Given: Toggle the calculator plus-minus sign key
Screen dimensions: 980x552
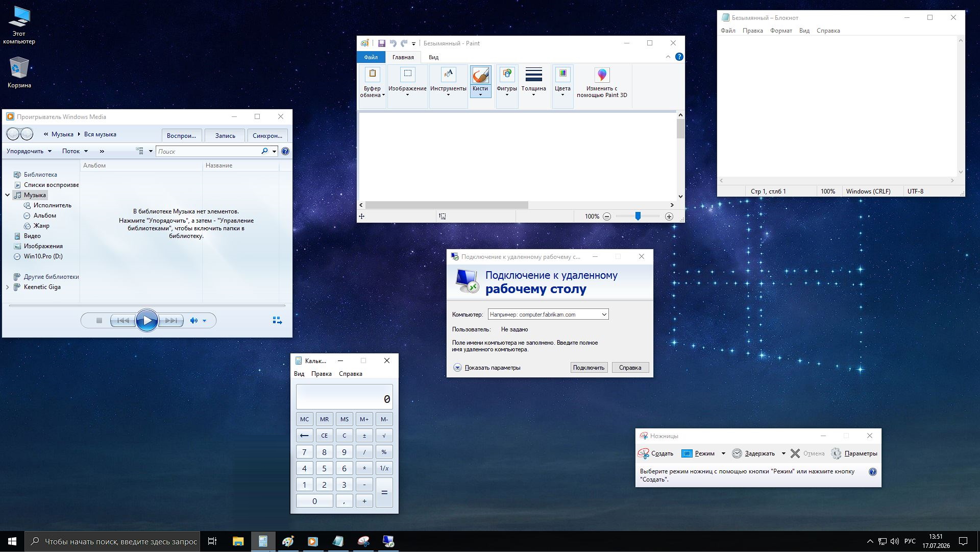Looking at the screenshot, I should pos(364,436).
